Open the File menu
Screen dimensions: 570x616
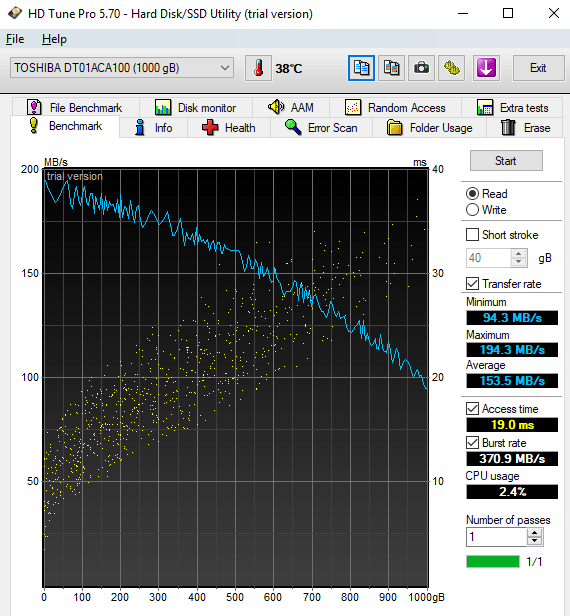pyautogui.click(x=15, y=39)
